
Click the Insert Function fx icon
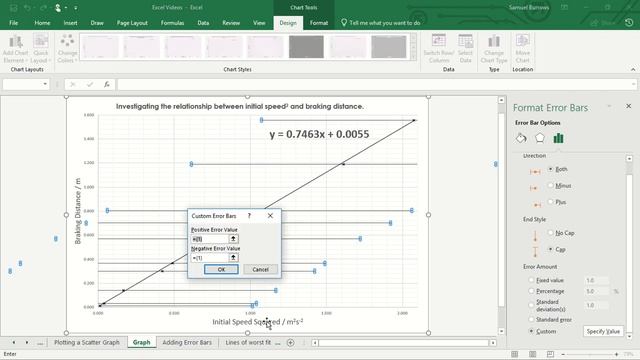(107, 84)
